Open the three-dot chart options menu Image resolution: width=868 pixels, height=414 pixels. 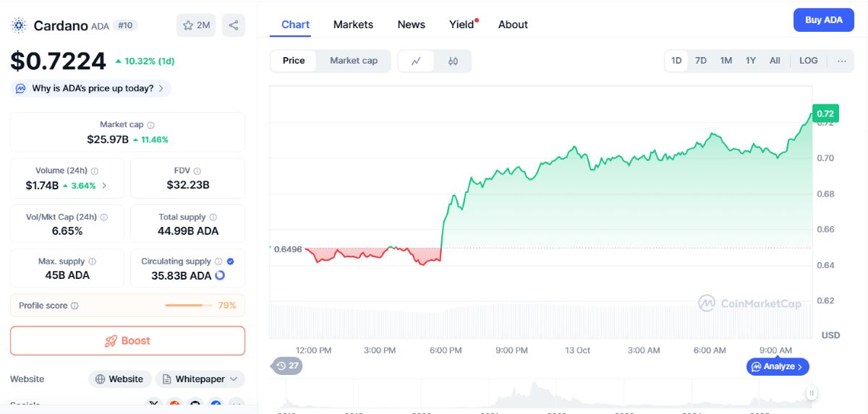pyautogui.click(x=842, y=61)
